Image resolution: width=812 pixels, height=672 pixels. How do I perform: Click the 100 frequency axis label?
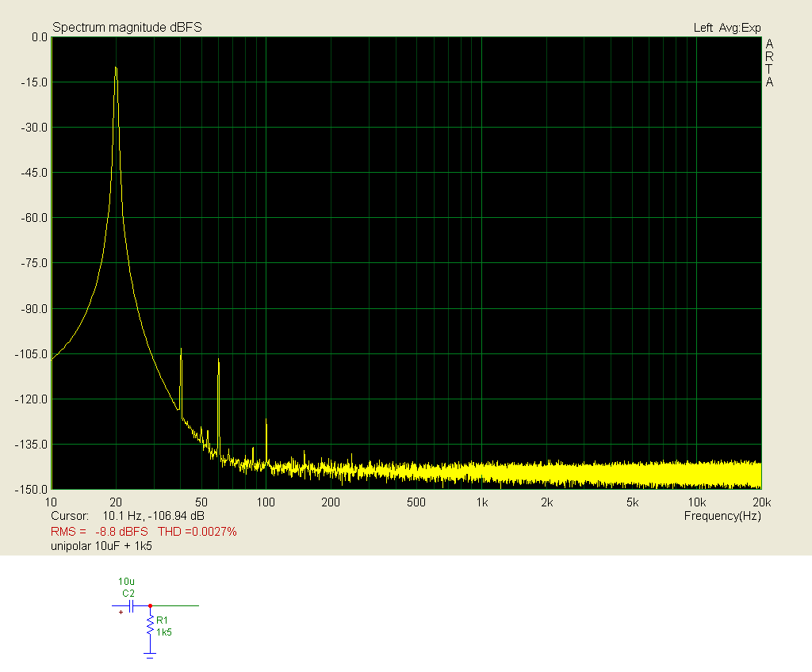(x=266, y=502)
